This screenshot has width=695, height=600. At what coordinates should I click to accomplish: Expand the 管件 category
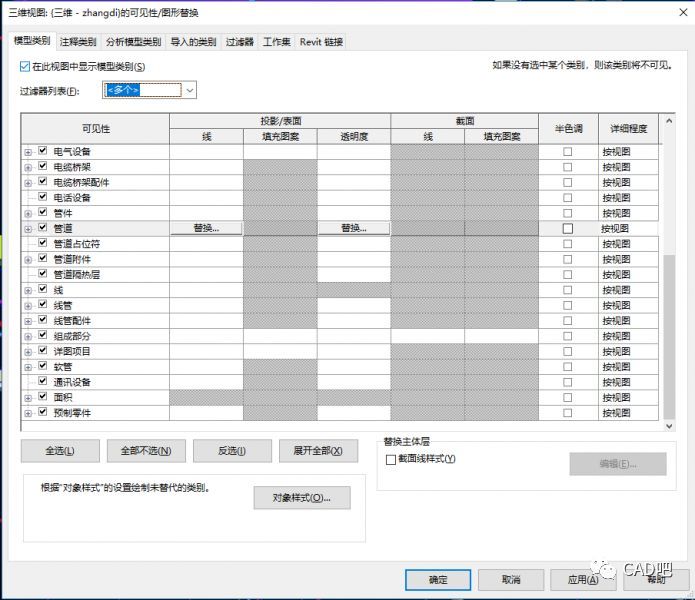(x=28, y=214)
